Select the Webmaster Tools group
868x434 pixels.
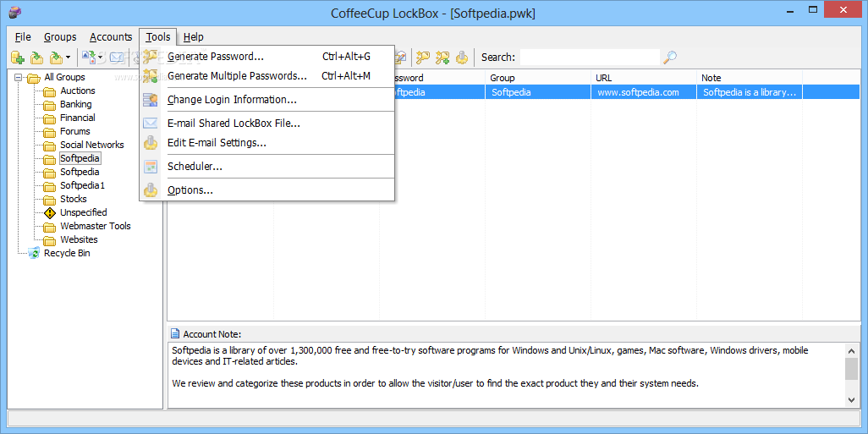pyautogui.click(x=96, y=226)
